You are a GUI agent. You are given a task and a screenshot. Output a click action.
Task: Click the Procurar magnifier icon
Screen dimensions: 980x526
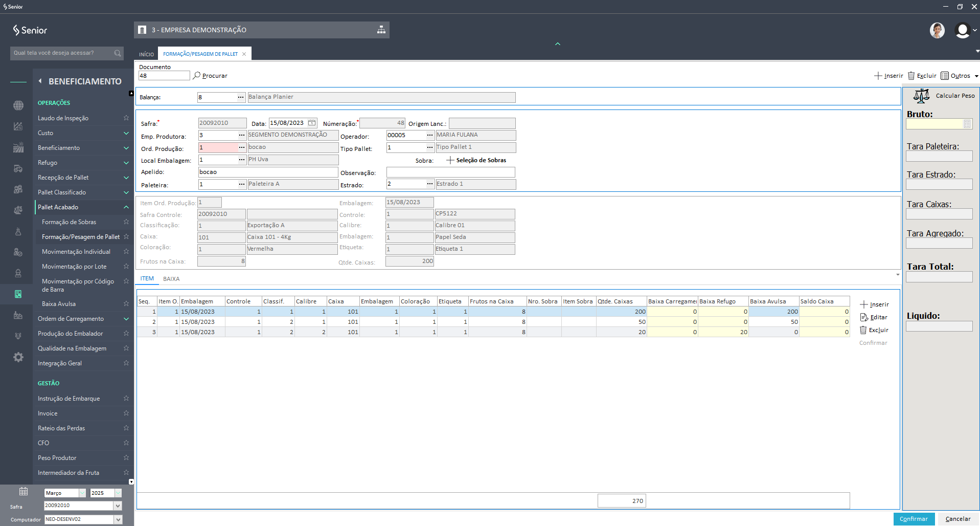[196, 76]
